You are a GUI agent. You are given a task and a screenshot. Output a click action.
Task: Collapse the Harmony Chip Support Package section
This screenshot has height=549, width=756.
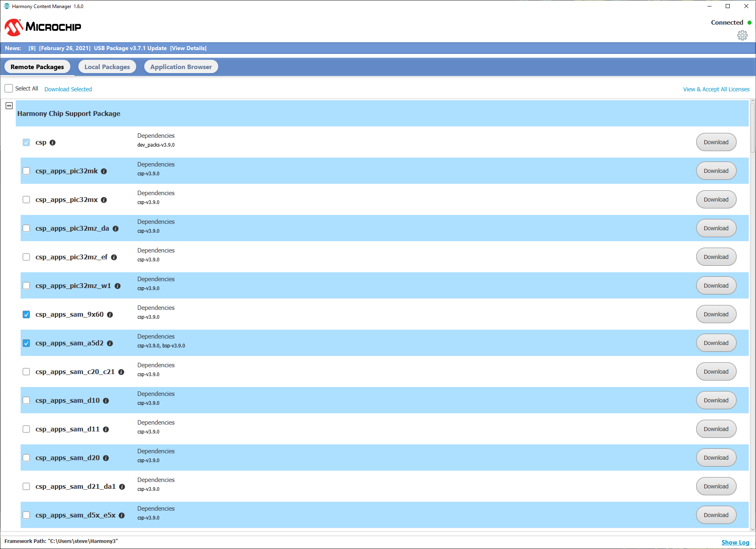tap(9, 106)
